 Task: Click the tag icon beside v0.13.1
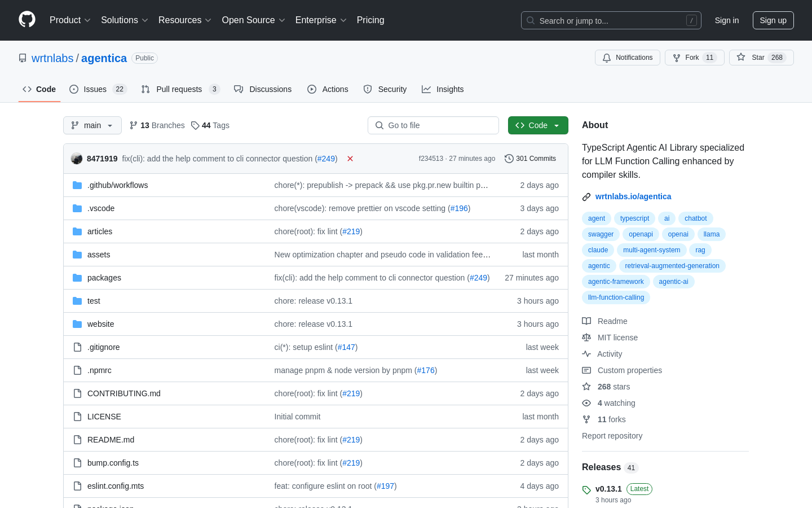tap(586, 490)
